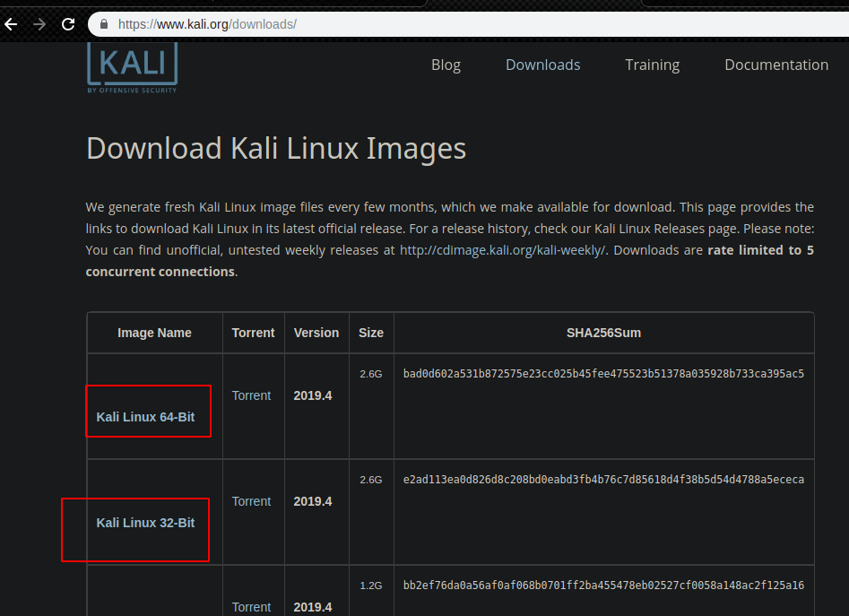Open the Kali homepage via the KALI logo
This screenshot has height=616, width=849.
tap(131, 66)
